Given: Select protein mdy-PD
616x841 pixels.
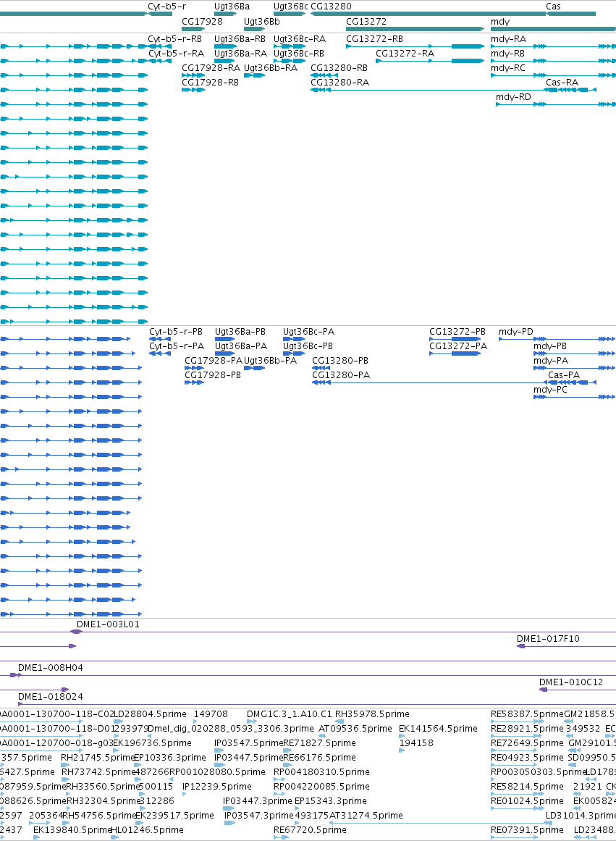Looking at the screenshot, I should click(515, 332).
